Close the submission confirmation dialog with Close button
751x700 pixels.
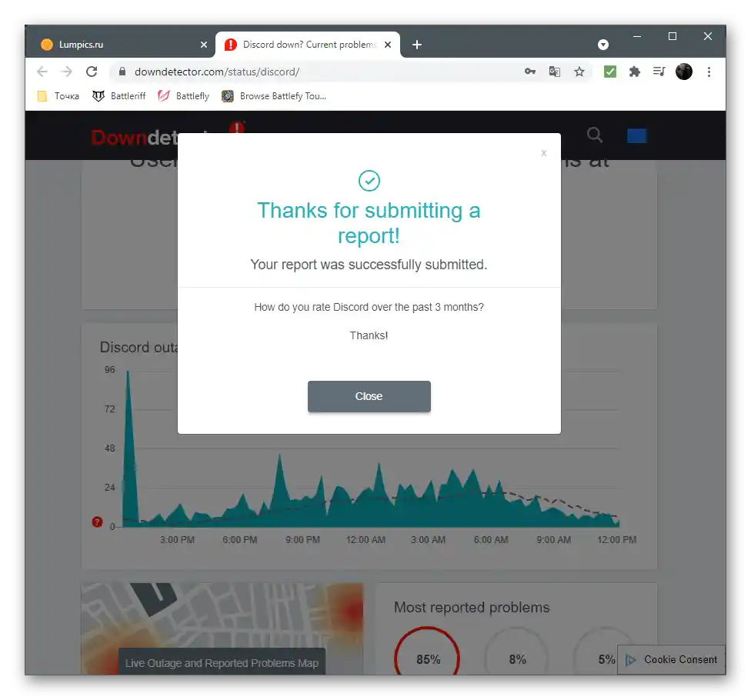pos(369,396)
